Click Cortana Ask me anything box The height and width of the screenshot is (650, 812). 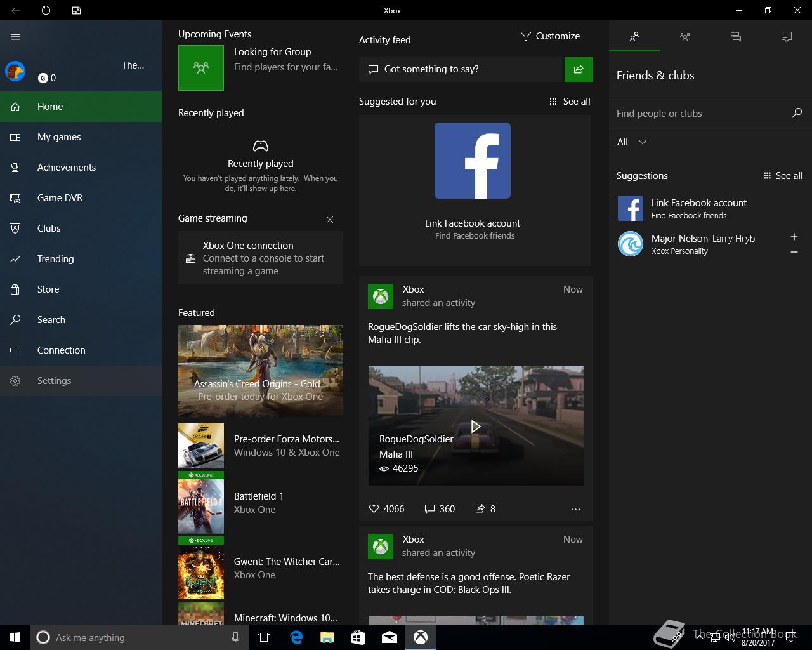138,637
